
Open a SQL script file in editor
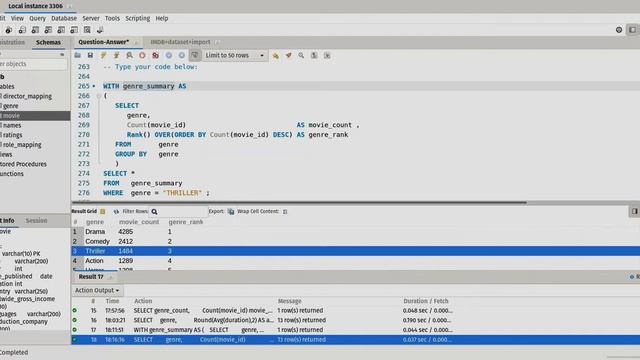pos(78,55)
